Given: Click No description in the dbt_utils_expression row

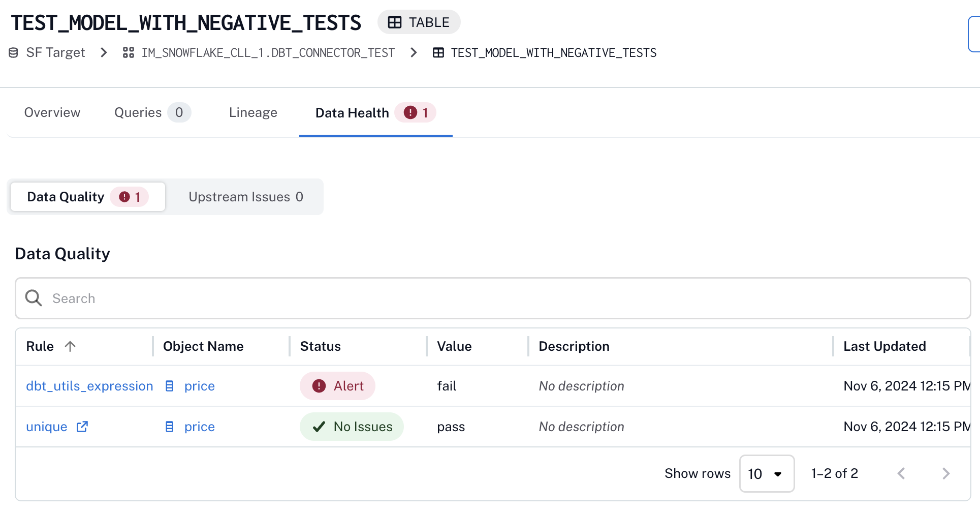Looking at the screenshot, I should tap(581, 386).
